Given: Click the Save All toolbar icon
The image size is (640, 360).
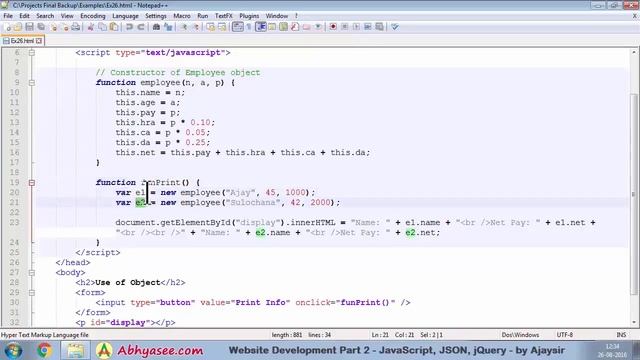Looking at the screenshot, I should point(41,27).
